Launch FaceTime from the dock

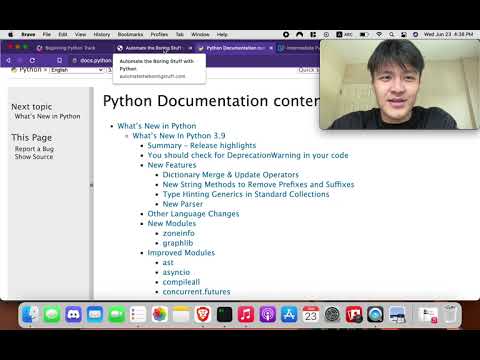pyautogui.click(x=117, y=314)
